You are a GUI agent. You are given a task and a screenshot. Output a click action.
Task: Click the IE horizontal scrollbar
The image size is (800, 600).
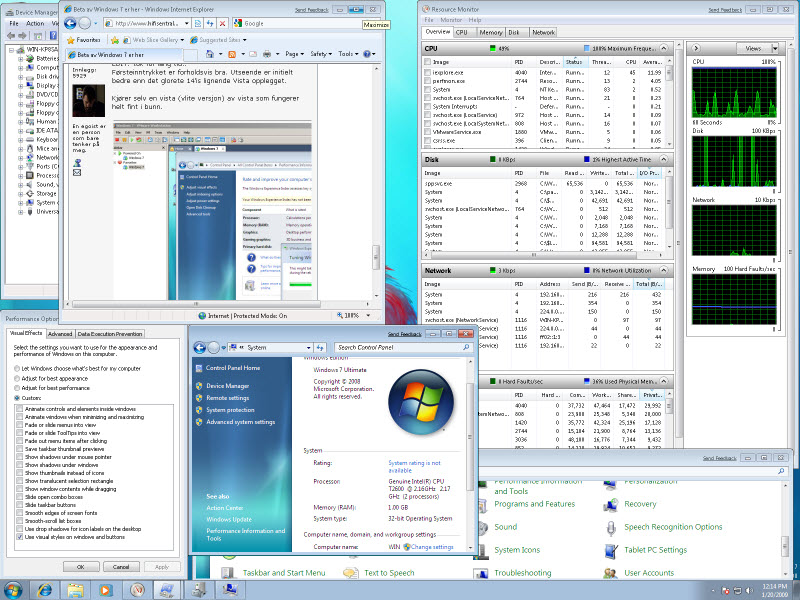click(x=196, y=305)
